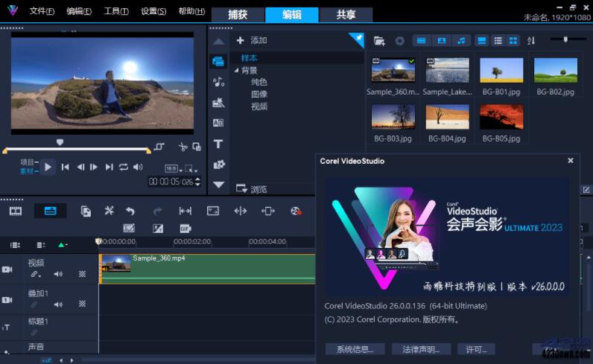Open the 16:9 aspect ratio dropdown
This screenshot has width=593, height=364.
172,168
